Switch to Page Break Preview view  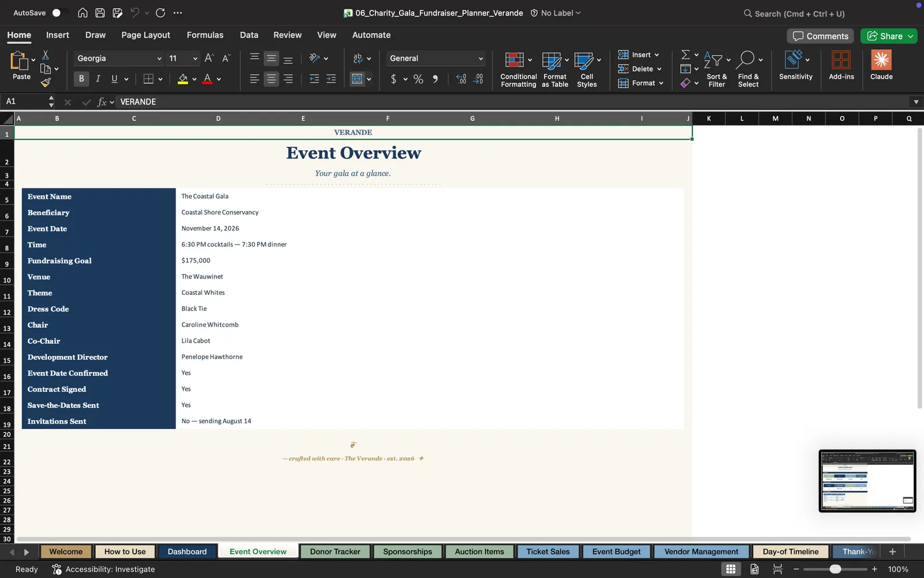click(x=777, y=569)
